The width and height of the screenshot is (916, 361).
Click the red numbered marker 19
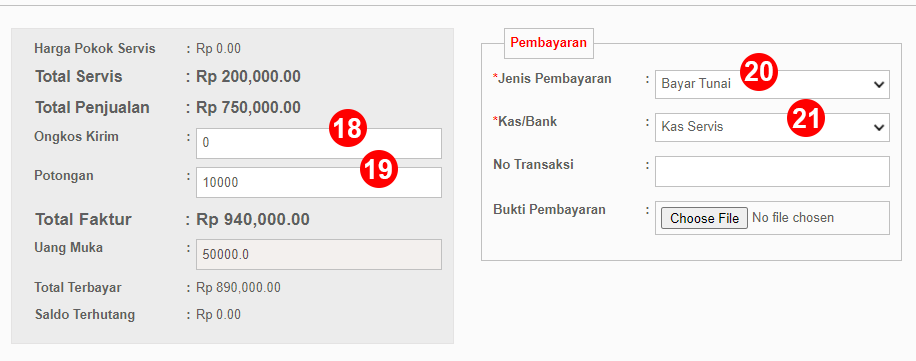point(379,169)
